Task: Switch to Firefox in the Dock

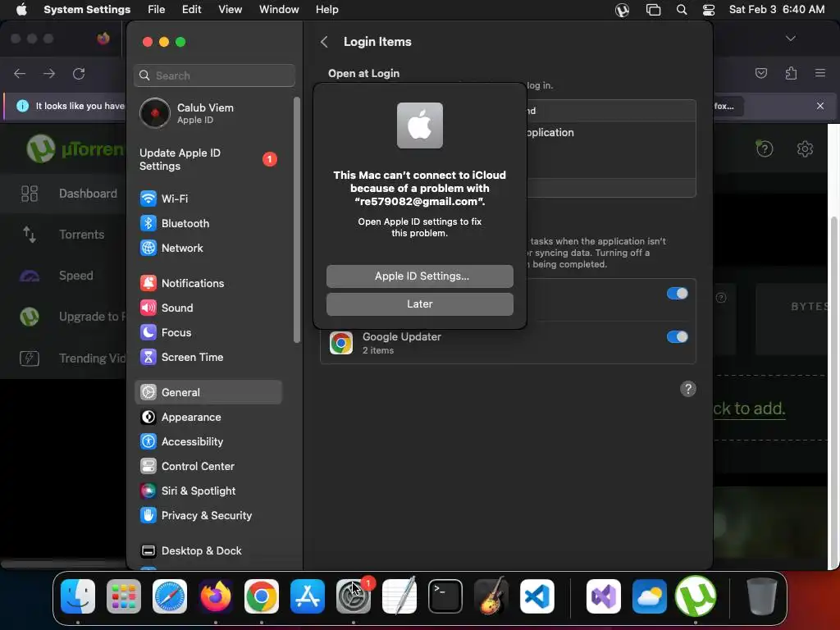Action: click(x=216, y=596)
